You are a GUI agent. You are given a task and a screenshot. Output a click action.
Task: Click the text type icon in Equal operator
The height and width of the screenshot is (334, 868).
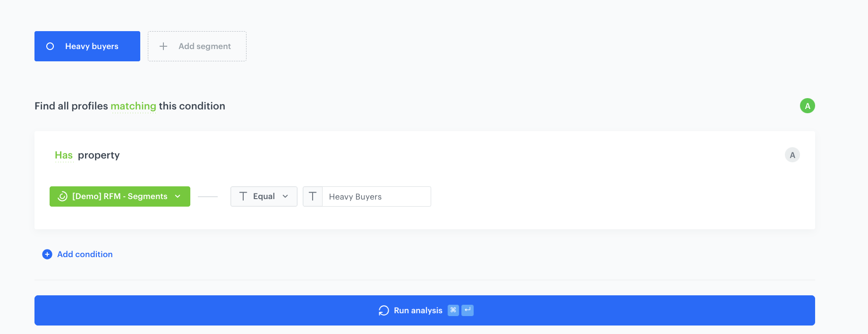tap(243, 196)
